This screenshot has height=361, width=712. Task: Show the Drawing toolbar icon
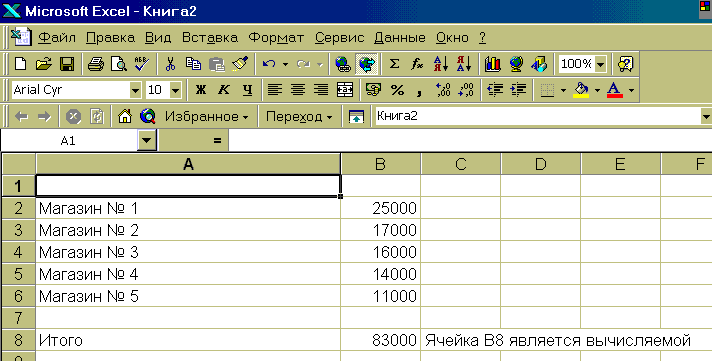[539, 64]
